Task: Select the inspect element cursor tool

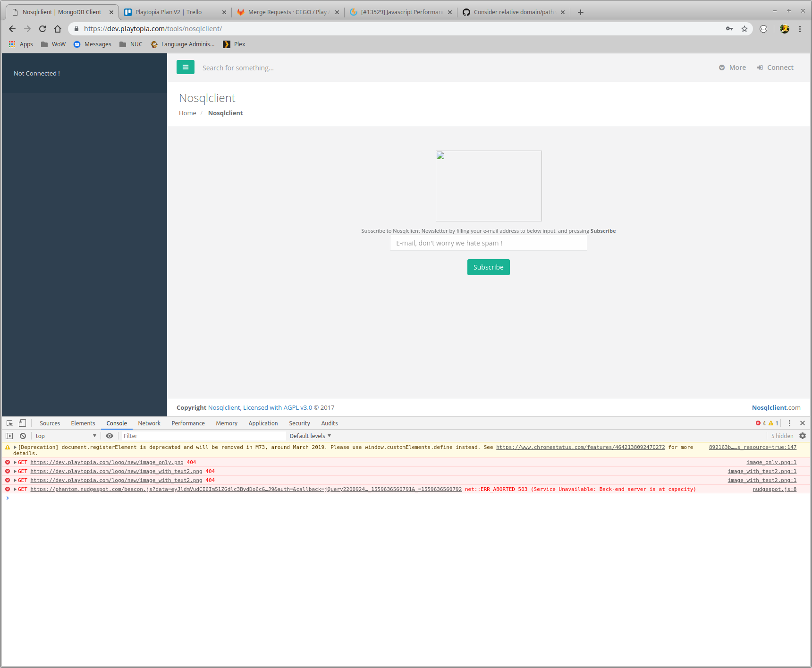Action: pos(9,423)
